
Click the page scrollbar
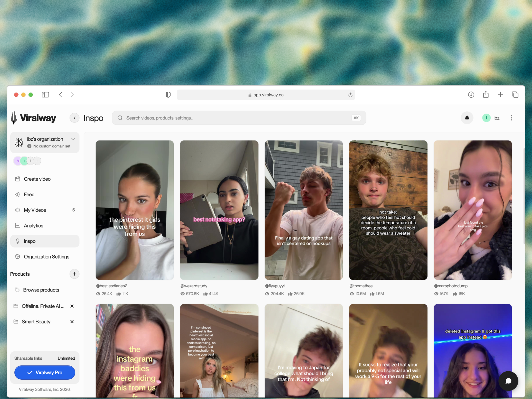click(524, 196)
